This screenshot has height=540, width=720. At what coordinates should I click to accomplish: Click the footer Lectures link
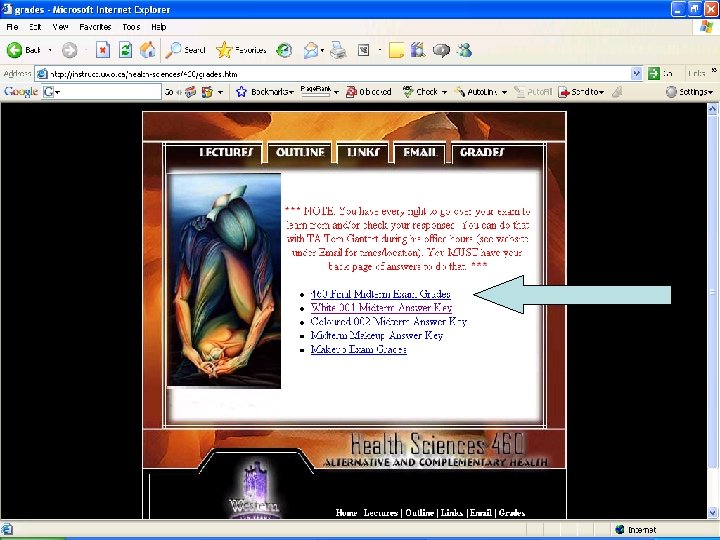(381, 512)
